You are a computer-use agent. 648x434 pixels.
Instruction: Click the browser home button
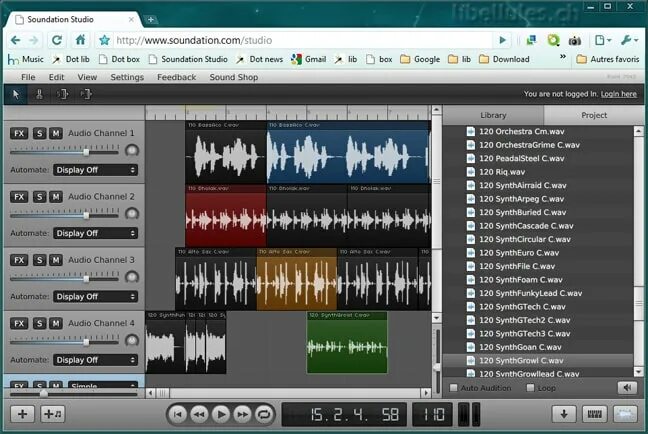pos(80,40)
